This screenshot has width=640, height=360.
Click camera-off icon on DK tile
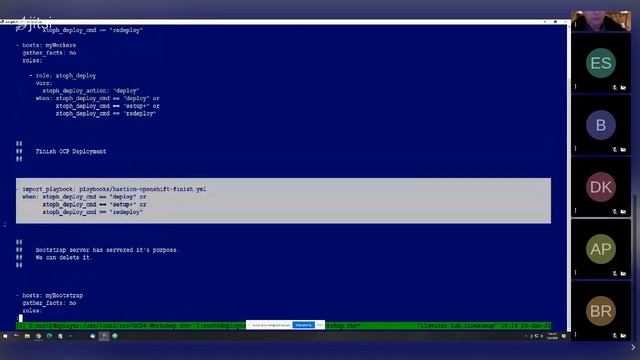[623, 211]
